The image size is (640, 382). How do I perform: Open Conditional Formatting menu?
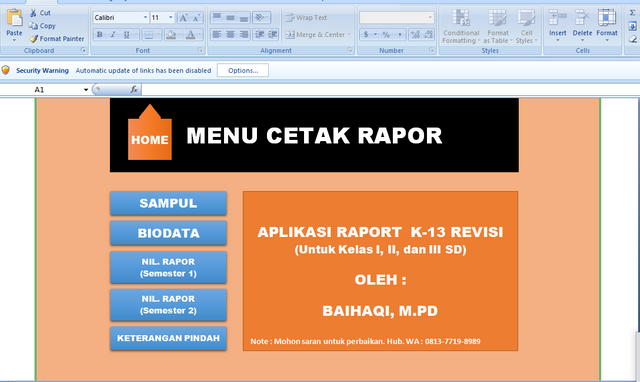[x=461, y=27]
